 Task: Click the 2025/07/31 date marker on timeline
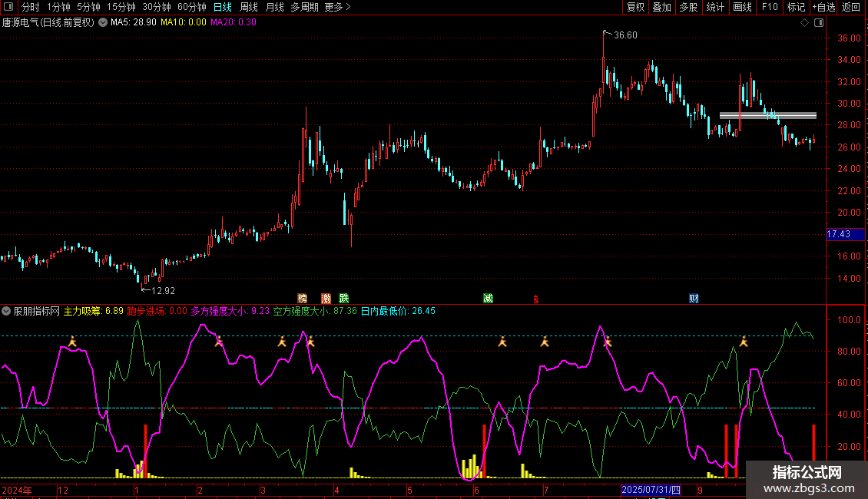[651, 490]
